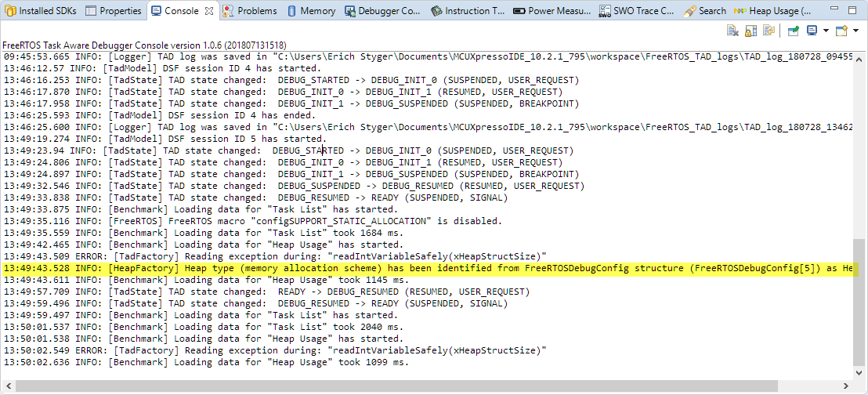Pin the current console
This screenshot has height=395, width=868.
pyautogui.click(x=793, y=31)
